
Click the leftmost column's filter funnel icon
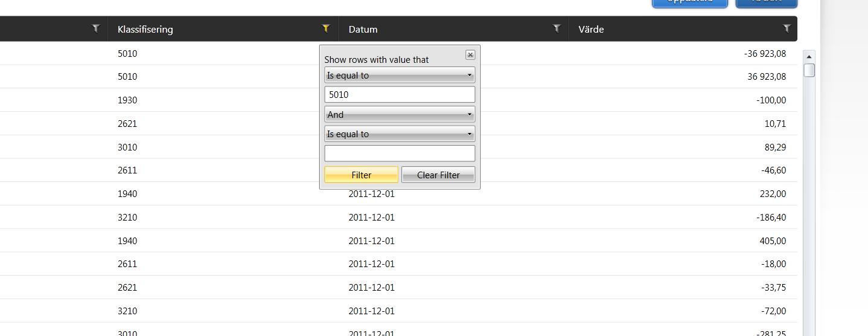coord(95,28)
